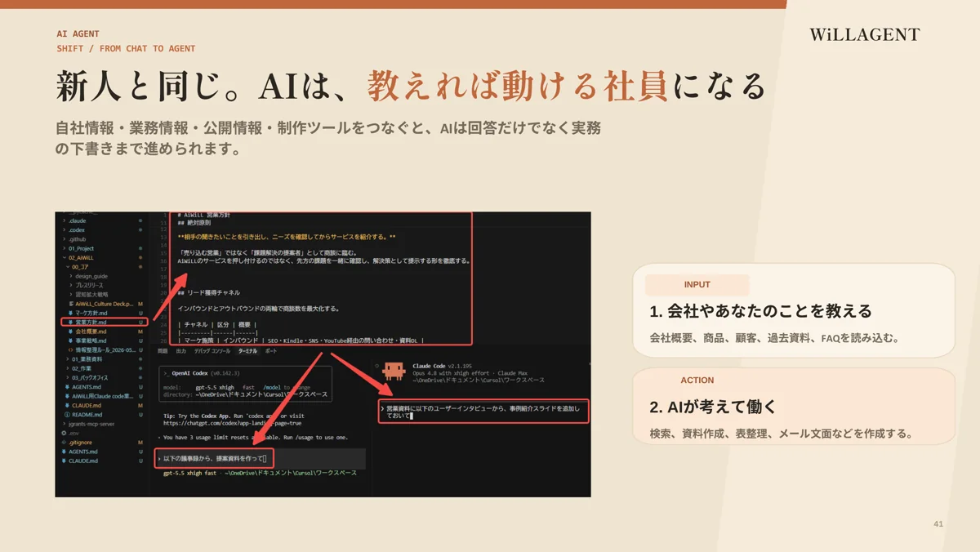Select the ターミナル tab
The height and width of the screenshot is (552, 980).
[x=247, y=351]
